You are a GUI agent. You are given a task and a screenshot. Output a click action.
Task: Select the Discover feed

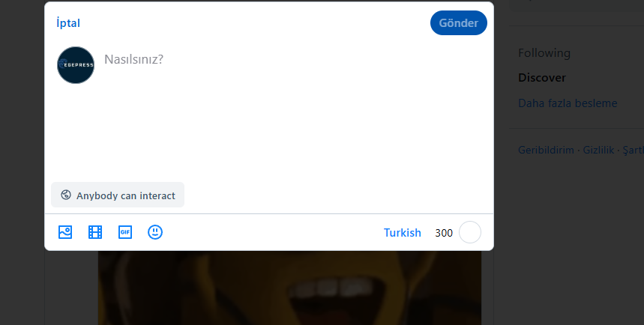pos(541,78)
